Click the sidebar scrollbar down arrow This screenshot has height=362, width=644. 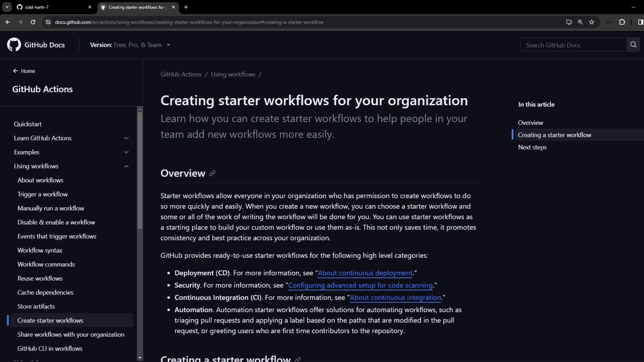click(140, 358)
